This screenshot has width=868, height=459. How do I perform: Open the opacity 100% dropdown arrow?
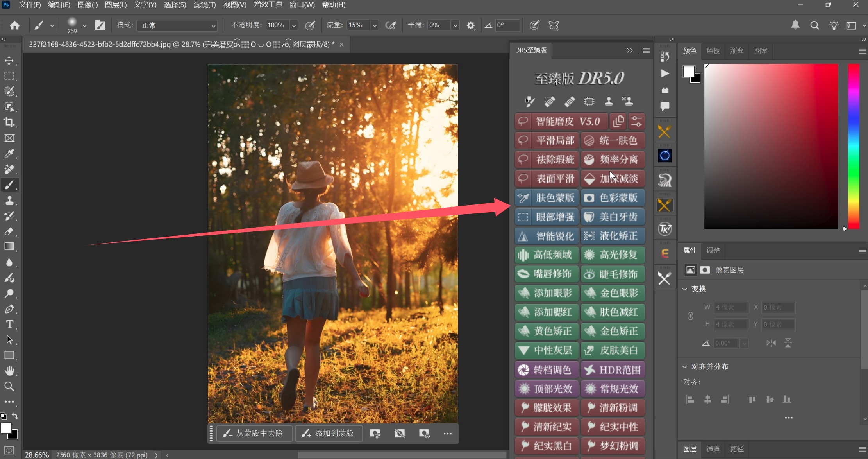coord(294,25)
